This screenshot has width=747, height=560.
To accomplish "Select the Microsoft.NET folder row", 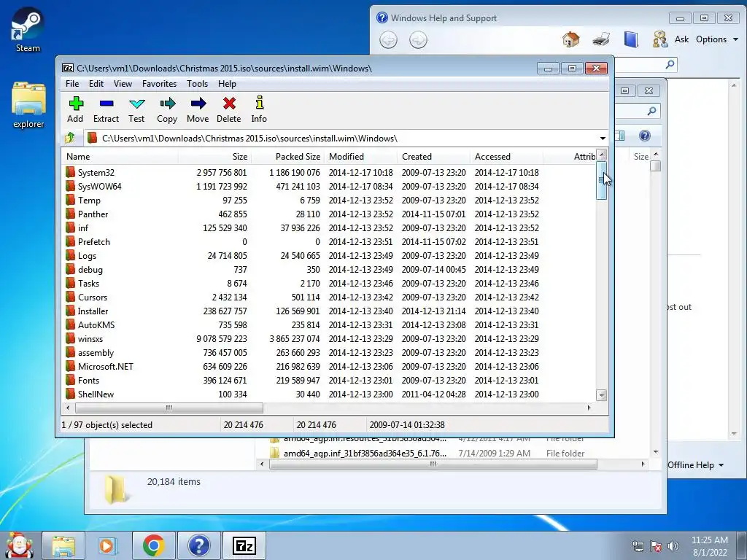I will (x=329, y=366).
